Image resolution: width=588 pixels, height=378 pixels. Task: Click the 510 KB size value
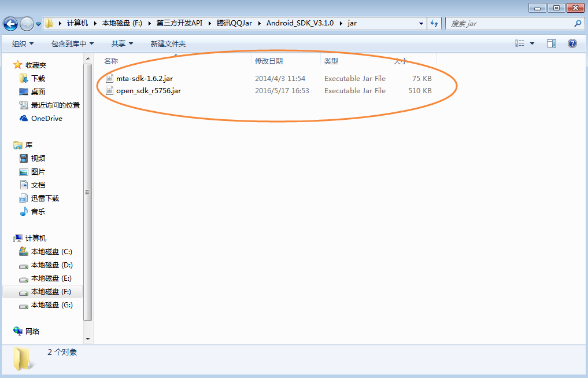(x=420, y=90)
